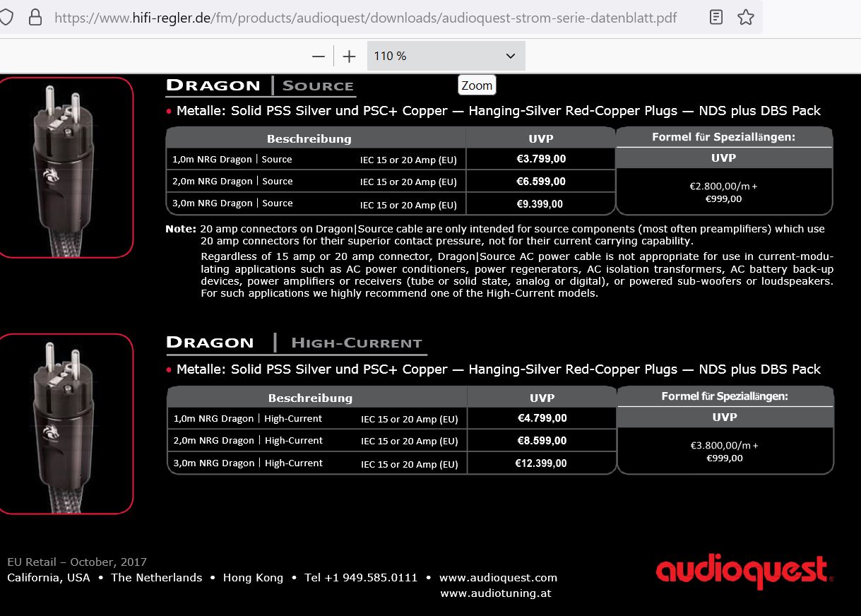Image resolution: width=861 pixels, height=616 pixels.
Task: Select price €9.399,00
Action: pos(540,204)
